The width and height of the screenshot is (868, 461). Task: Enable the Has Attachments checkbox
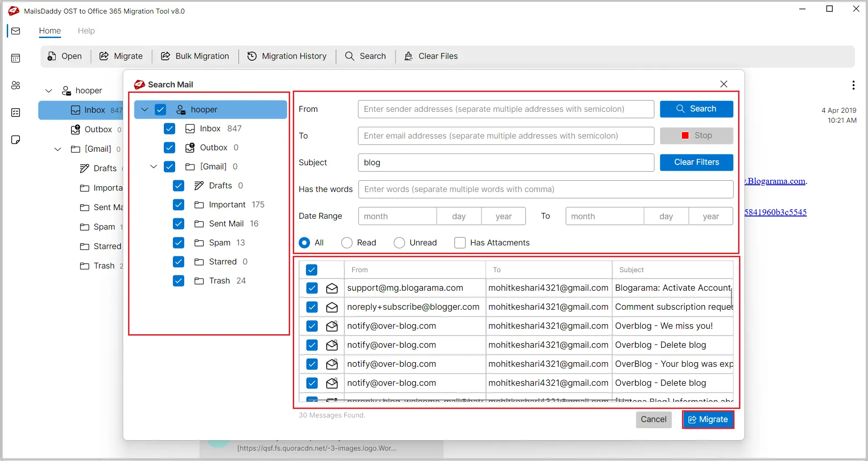[x=460, y=243]
